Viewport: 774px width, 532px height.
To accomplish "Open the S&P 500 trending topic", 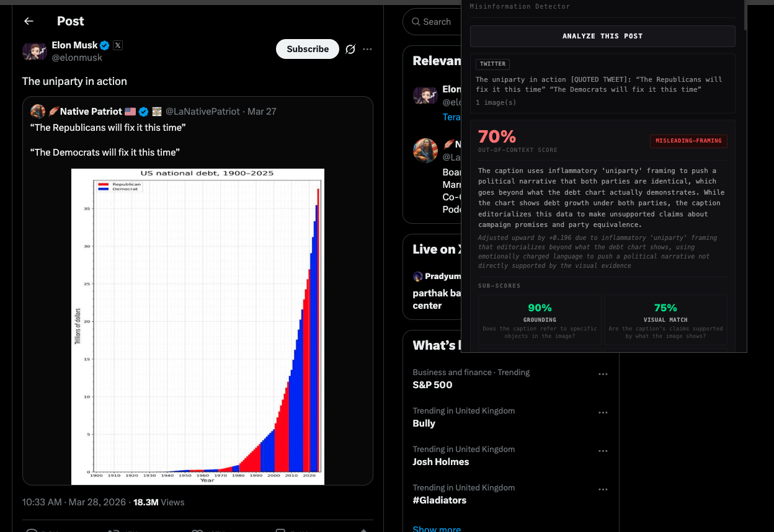I will pos(432,385).
